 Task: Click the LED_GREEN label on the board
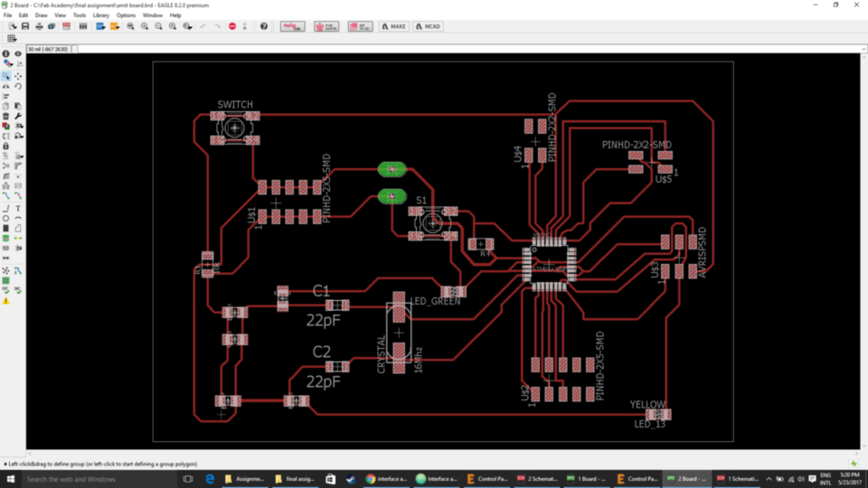[x=435, y=302]
